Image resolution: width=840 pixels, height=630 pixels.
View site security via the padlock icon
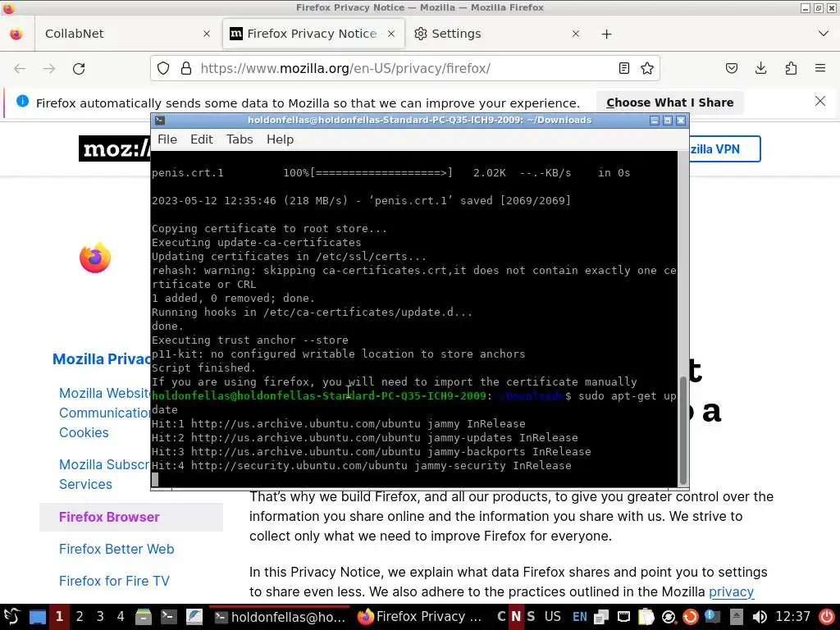pos(186,69)
